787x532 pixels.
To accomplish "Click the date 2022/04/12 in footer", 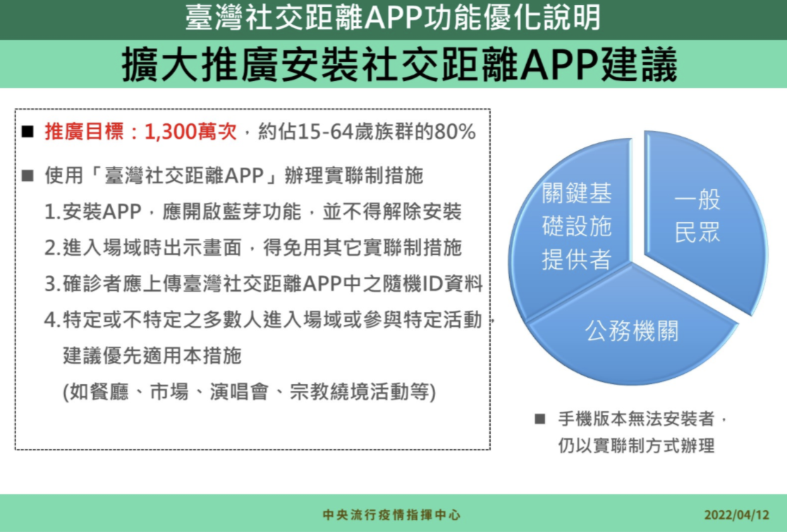I will coord(737,515).
